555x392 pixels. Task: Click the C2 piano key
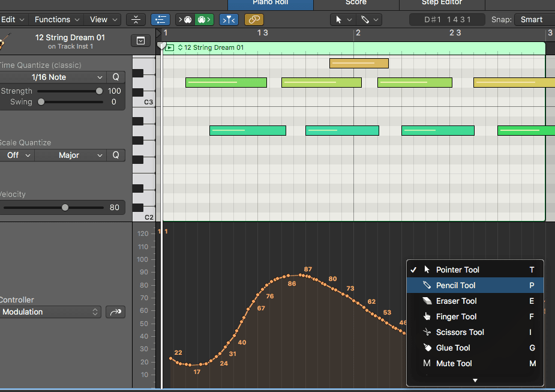[x=144, y=217]
